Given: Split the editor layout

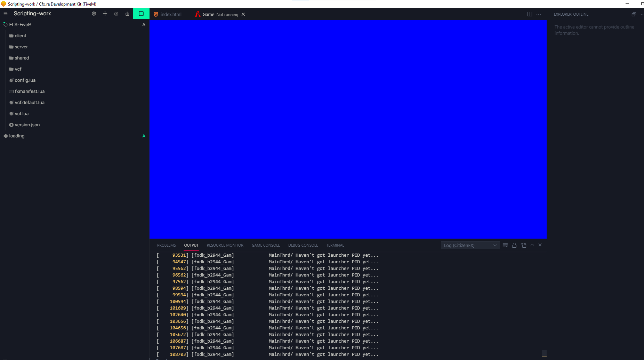Looking at the screenshot, I should [530, 14].
